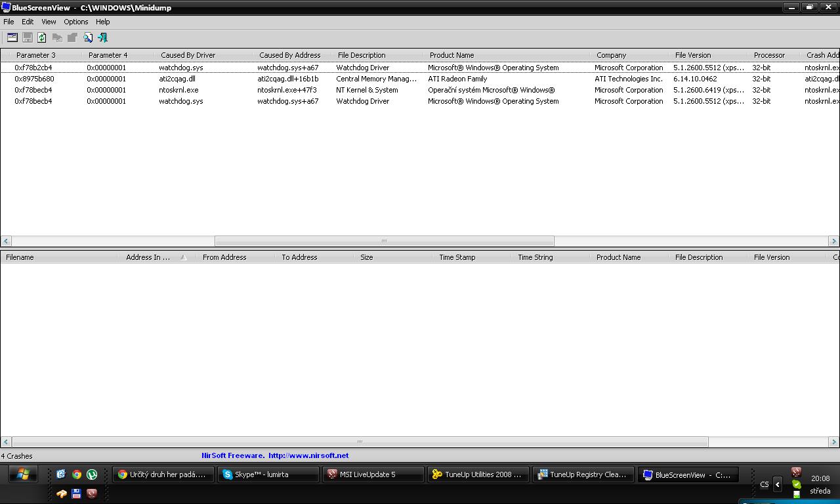Click the upper pane horizontal scrollbar thumb
840x504 pixels.
pos(385,241)
